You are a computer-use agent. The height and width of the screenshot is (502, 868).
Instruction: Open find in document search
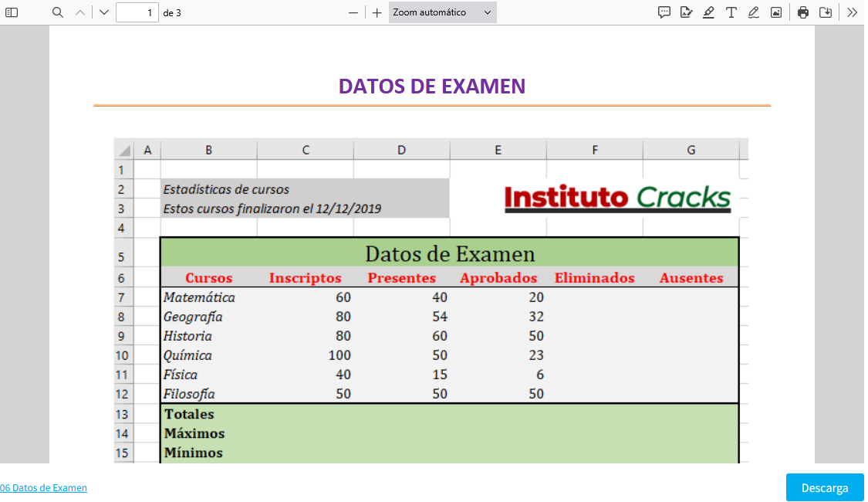(58, 12)
